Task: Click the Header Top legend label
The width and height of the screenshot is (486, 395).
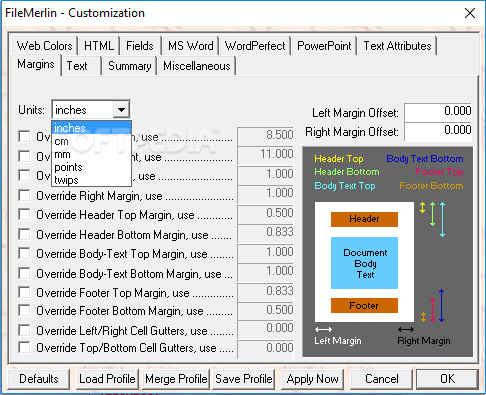Action: (339, 159)
